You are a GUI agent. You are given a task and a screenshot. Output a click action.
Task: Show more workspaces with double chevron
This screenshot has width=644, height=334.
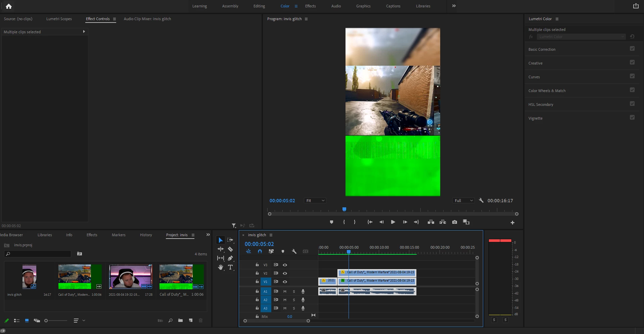[454, 6]
